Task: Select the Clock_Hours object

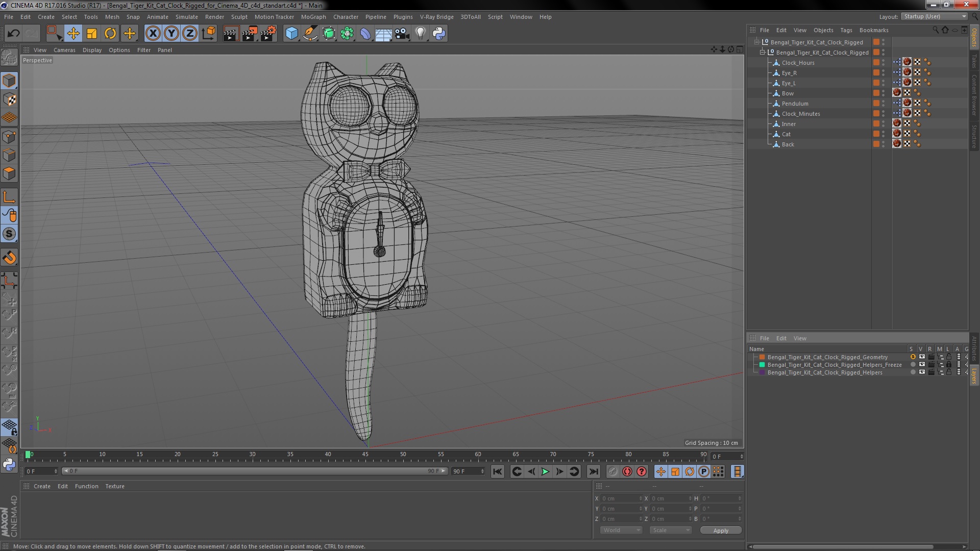Action: (798, 63)
